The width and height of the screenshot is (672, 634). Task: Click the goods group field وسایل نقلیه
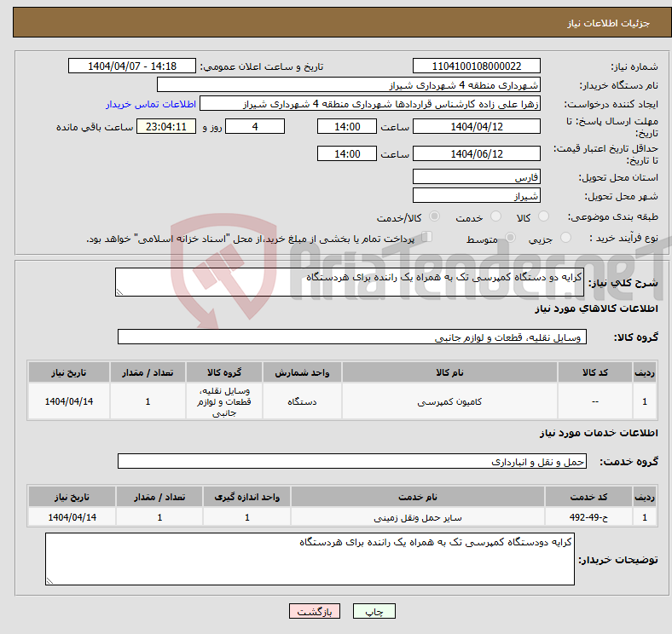click(352, 337)
